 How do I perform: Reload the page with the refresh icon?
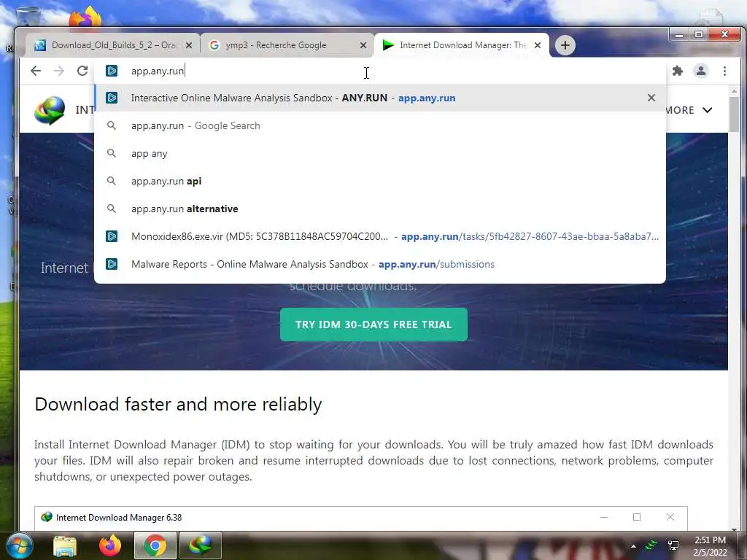pos(82,71)
